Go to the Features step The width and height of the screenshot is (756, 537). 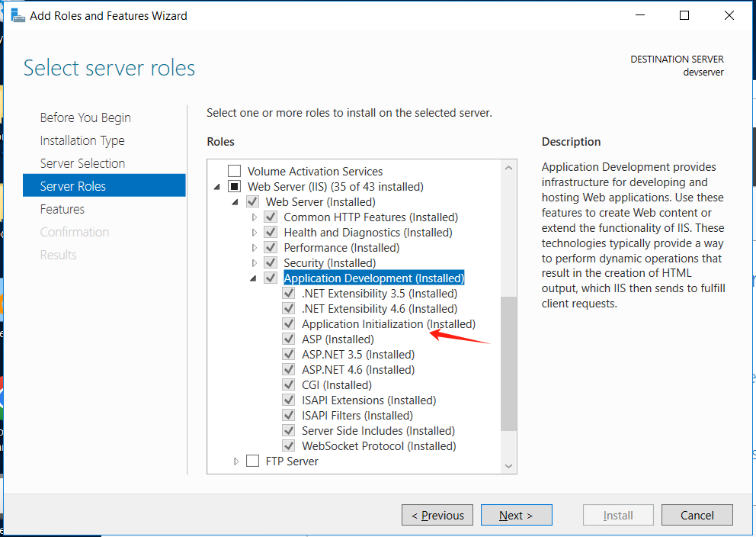pos(62,209)
